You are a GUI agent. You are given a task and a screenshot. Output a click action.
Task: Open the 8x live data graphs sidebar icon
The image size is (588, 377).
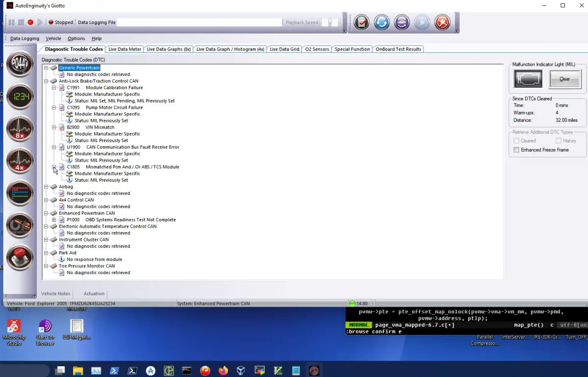point(20,129)
